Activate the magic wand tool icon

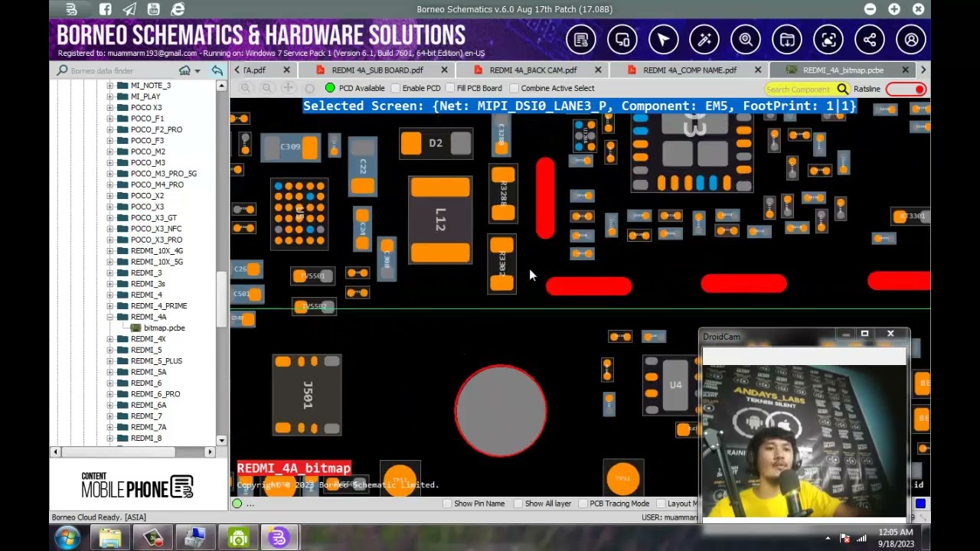point(704,40)
